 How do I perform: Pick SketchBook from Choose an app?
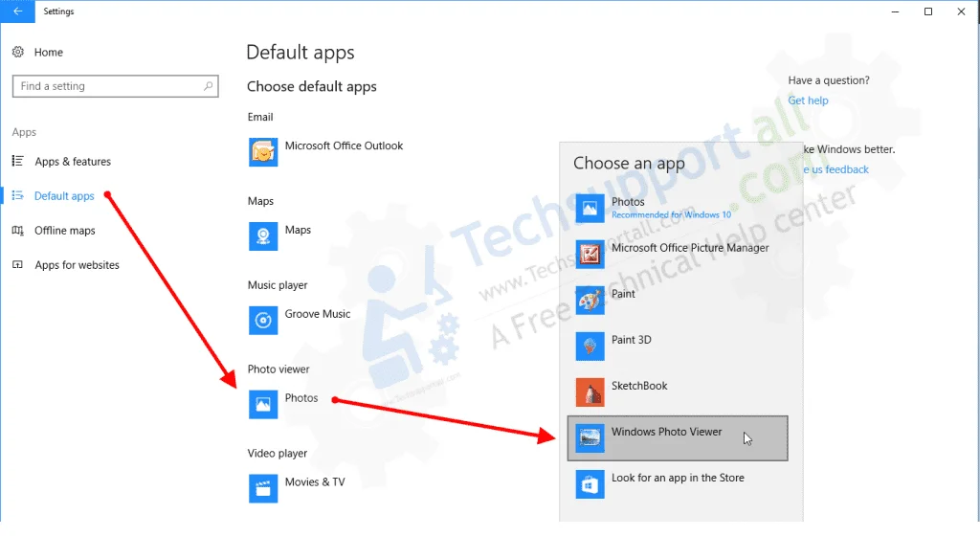pos(678,392)
